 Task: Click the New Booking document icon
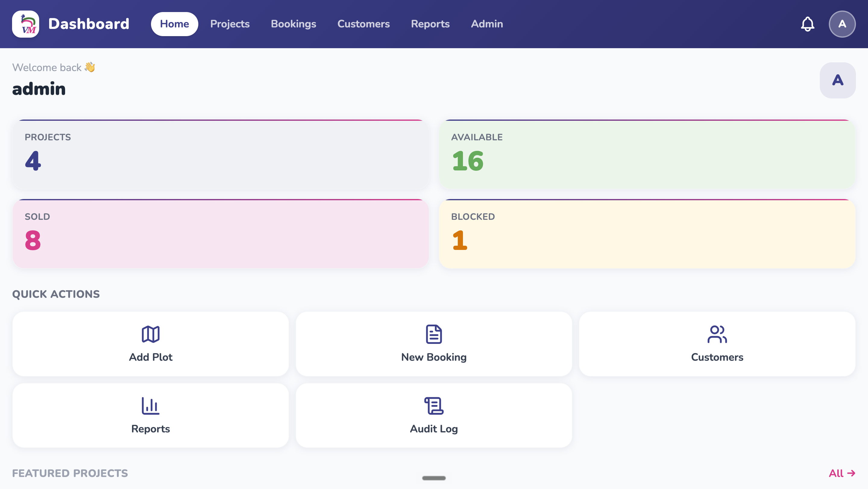tap(434, 334)
